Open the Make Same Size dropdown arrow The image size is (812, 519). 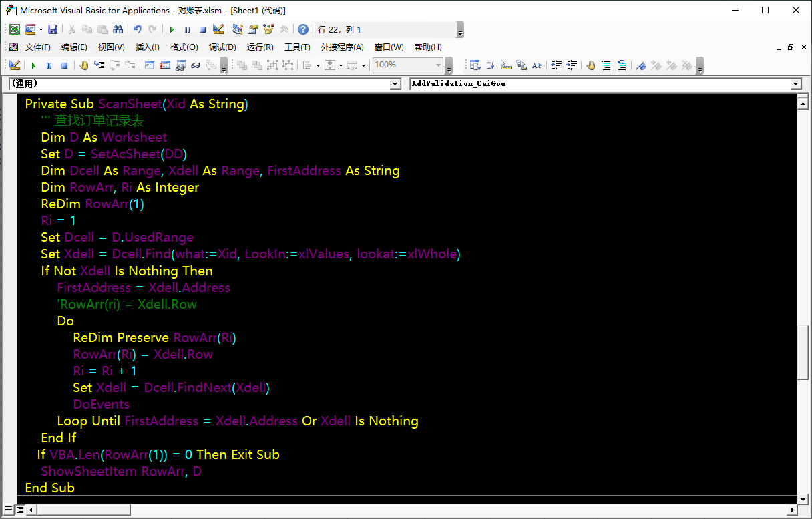pyautogui.click(x=364, y=65)
